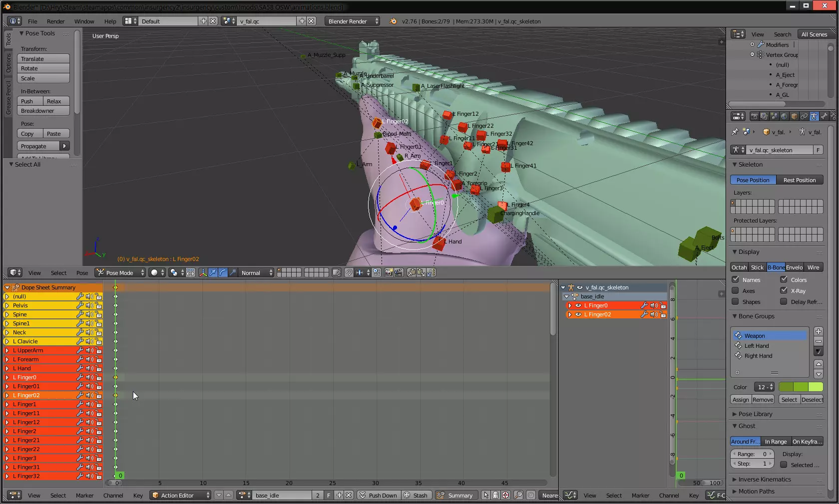839x504 pixels.
Task: Disable the X-Ray checkbox
Action: click(x=784, y=290)
